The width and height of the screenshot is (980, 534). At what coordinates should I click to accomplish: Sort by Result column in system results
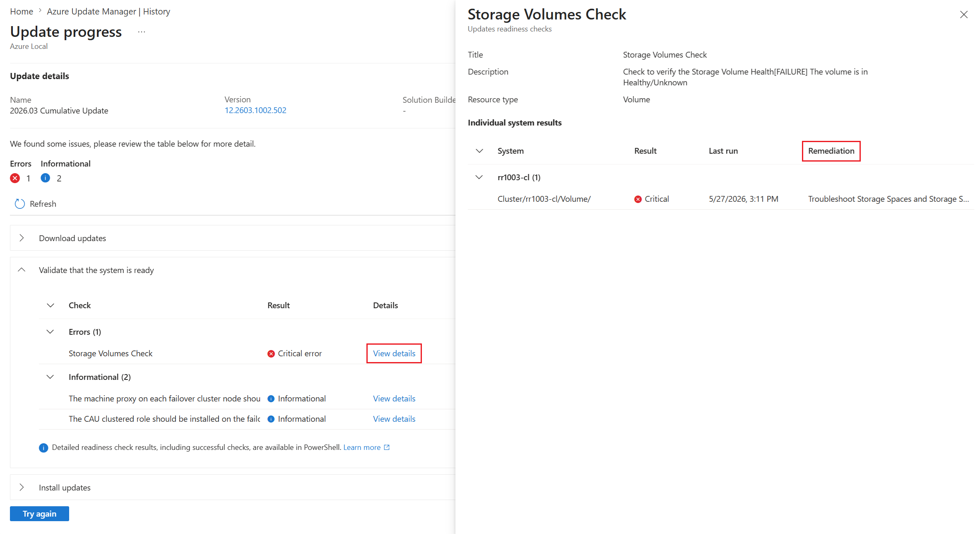[645, 151]
